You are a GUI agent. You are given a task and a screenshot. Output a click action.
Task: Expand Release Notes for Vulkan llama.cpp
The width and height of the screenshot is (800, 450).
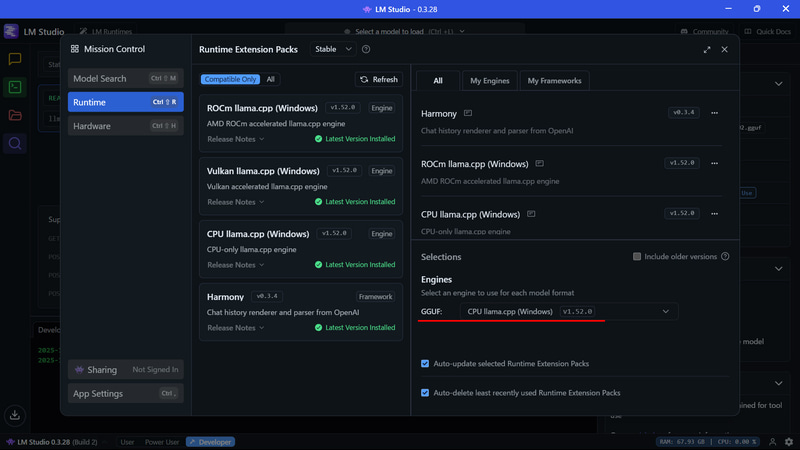tap(236, 202)
